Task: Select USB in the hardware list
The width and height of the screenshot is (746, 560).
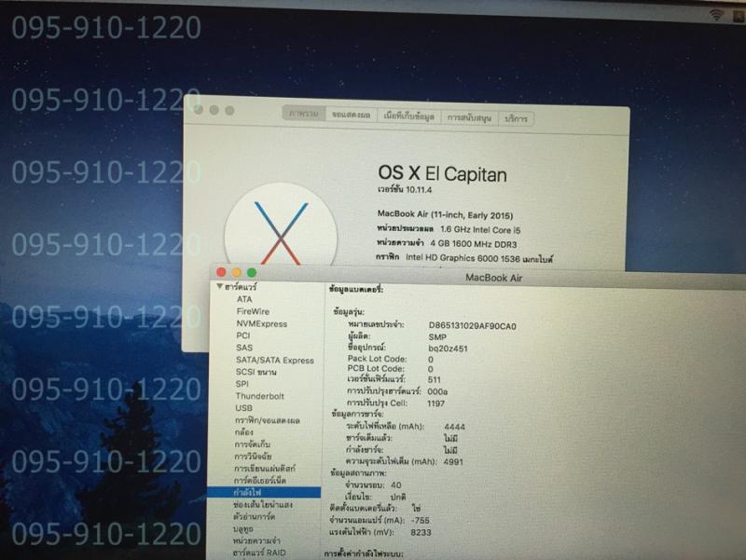Action: pyautogui.click(x=243, y=408)
